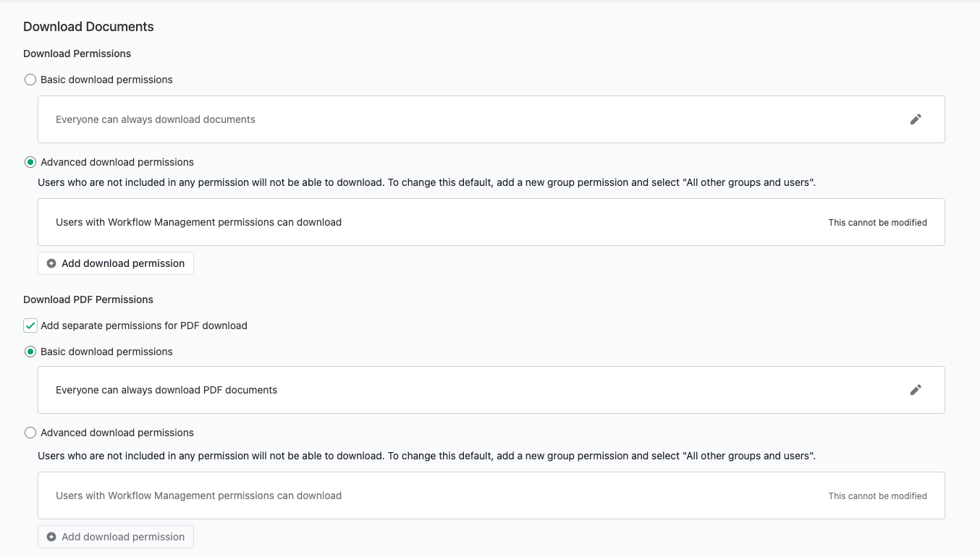980x557 pixels.
Task: Click 'This cannot be modified' in Download Permissions
Action: pos(877,223)
